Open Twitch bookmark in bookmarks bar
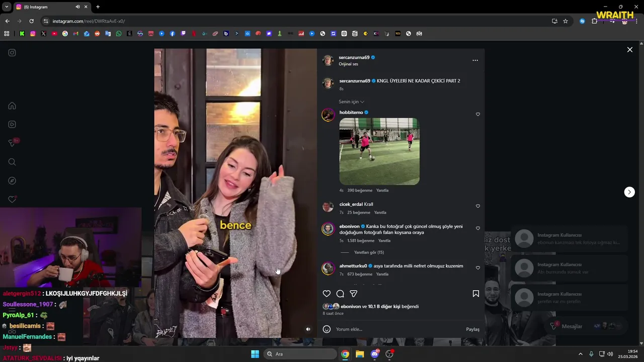The height and width of the screenshot is (362, 644). coord(183,34)
